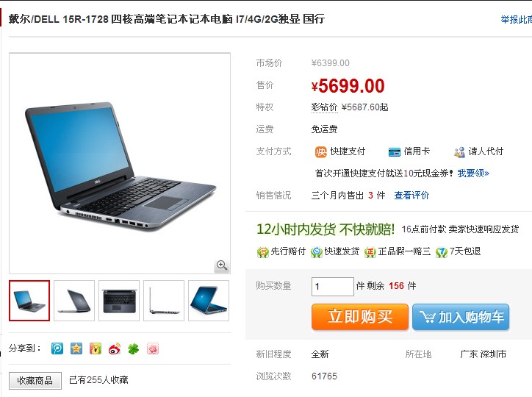Share via the green clover icon
This screenshot has width=532, height=397.
(133, 348)
